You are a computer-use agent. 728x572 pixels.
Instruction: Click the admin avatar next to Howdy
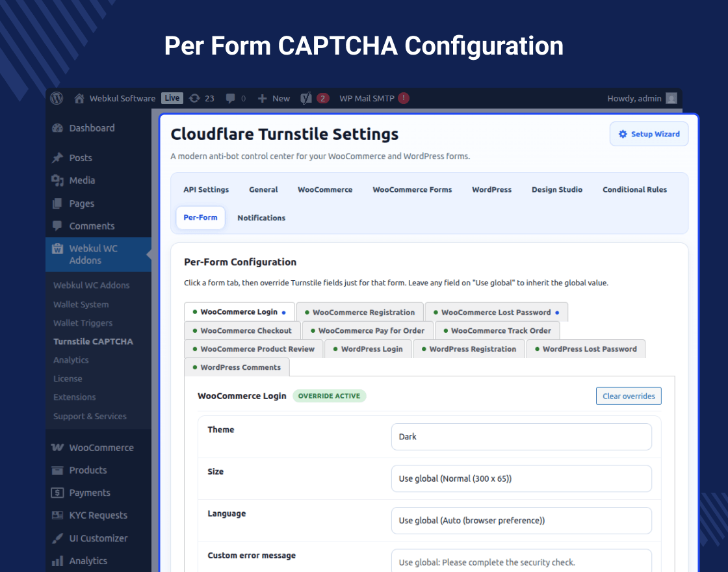point(671,98)
